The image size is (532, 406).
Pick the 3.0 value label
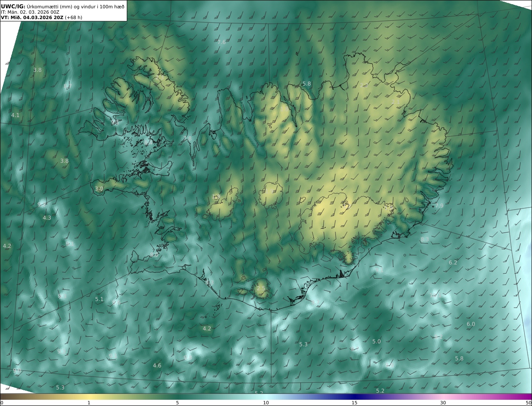pos(99,189)
